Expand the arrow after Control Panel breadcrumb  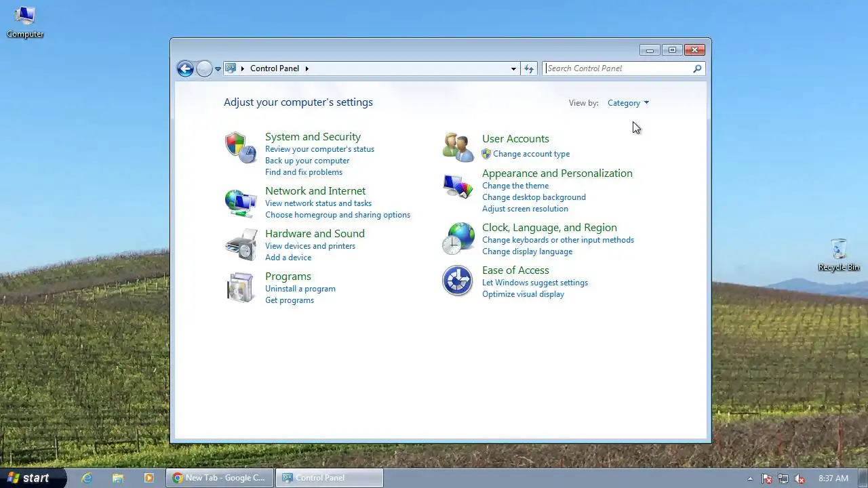click(x=307, y=68)
